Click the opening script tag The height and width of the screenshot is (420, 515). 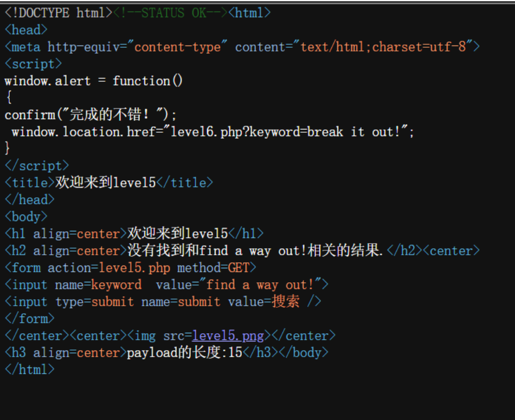pos(33,64)
